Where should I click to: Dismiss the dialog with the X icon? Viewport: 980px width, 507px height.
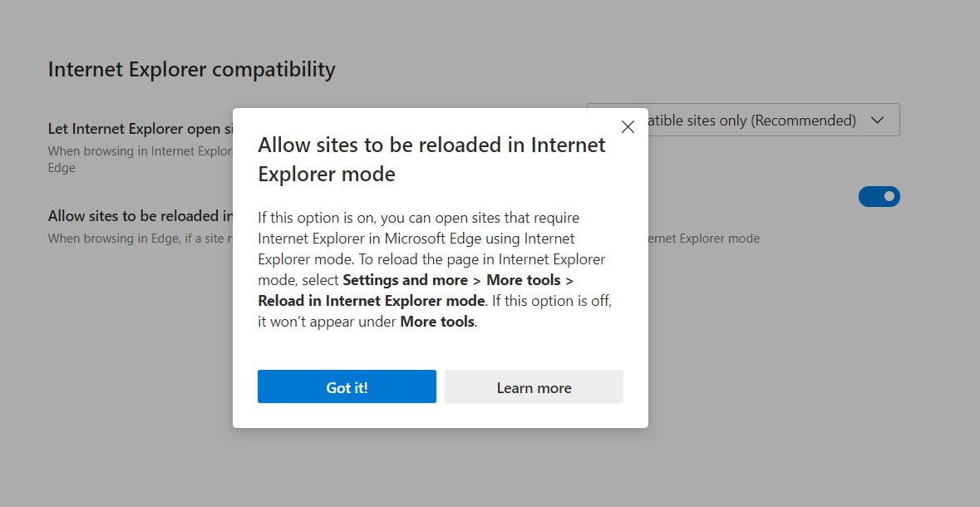[628, 126]
